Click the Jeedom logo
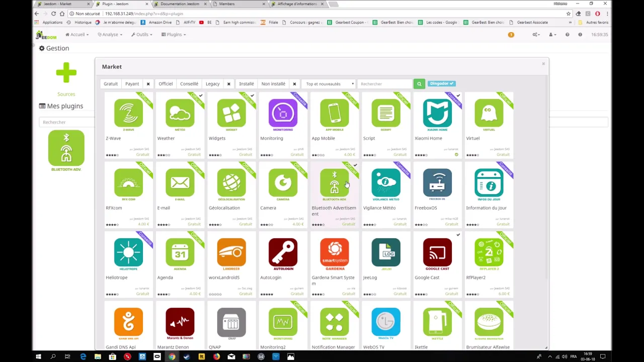 [46, 35]
